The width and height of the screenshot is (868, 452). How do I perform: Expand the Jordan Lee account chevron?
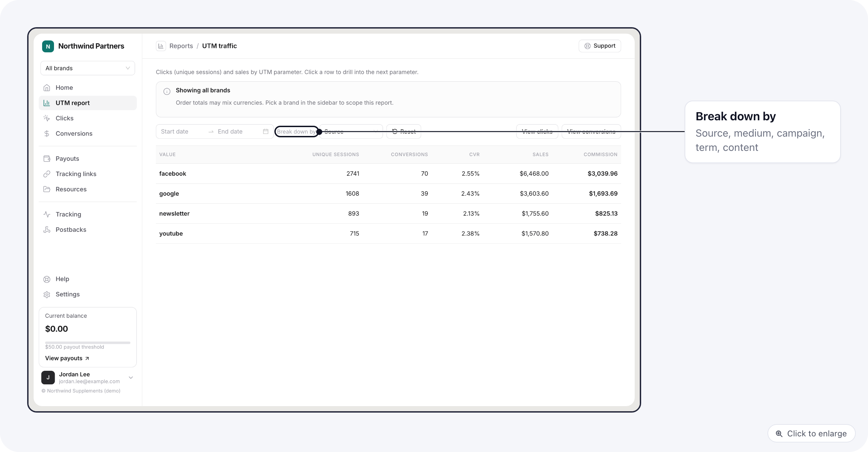coord(131,378)
